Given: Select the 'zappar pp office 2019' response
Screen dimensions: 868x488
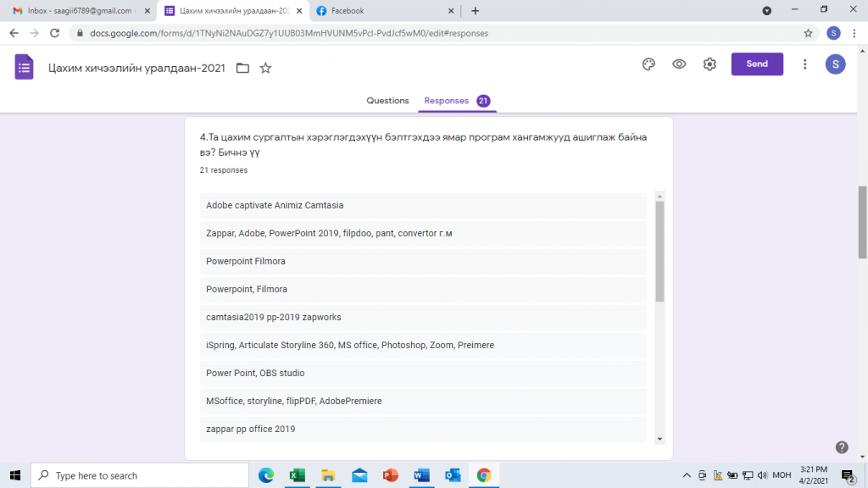Looking at the screenshot, I should [x=423, y=429].
